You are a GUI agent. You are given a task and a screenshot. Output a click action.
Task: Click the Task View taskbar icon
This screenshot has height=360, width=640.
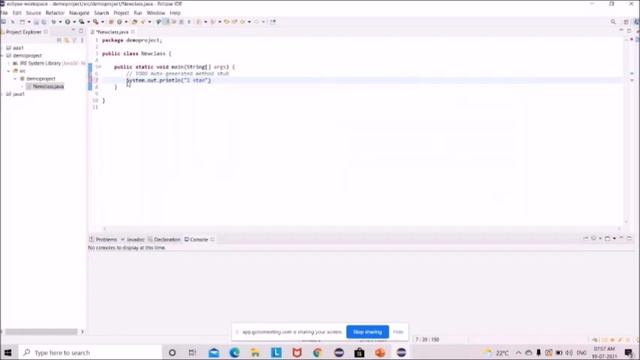coord(192,353)
